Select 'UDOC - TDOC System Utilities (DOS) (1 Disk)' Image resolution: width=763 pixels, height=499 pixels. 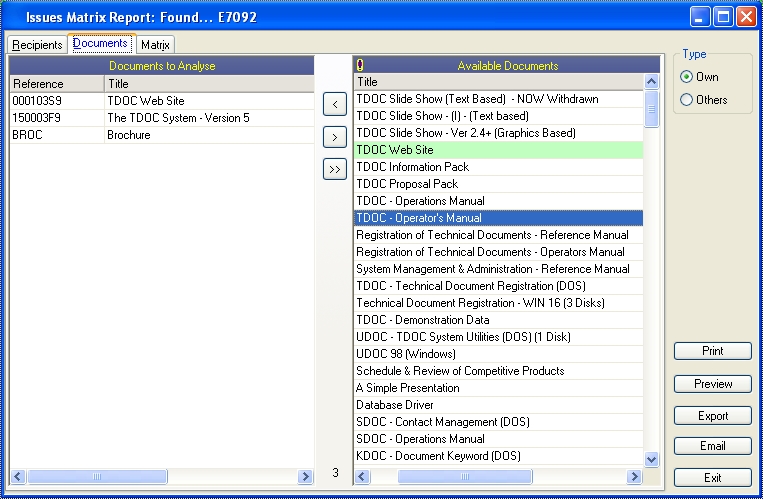tap(499, 337)
